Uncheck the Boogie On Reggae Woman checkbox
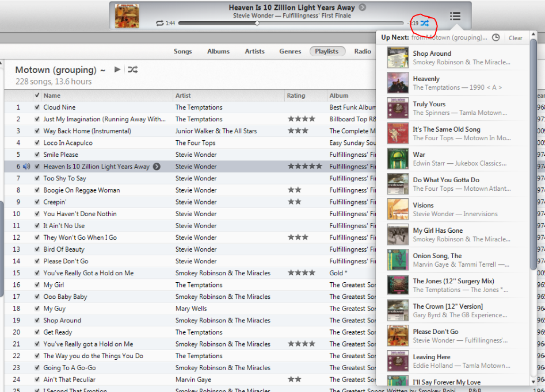Screen dimensions: 545x392 point(37,190)
